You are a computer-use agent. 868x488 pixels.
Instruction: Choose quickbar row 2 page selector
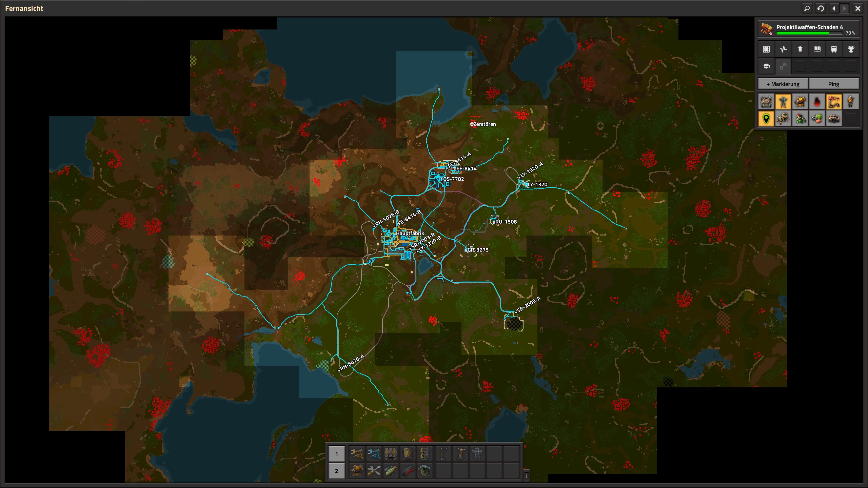pyautogui.click(x=337, y=471)
